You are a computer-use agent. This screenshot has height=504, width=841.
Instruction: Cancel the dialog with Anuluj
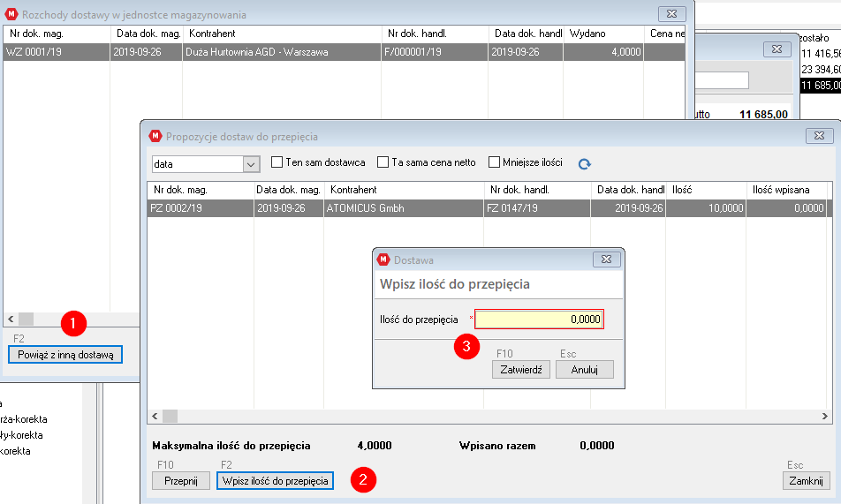coord(584,370)
